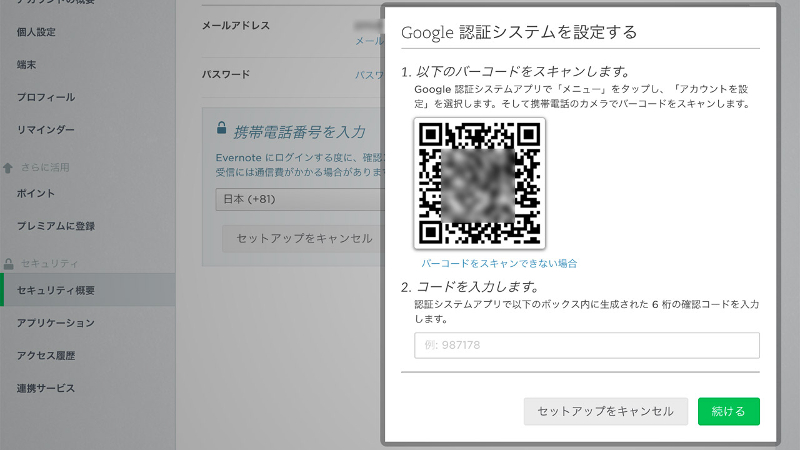The image size is (800, 450).
Task: Open the バーコードをスキャンできない場合 link
Action: point(499,263)
